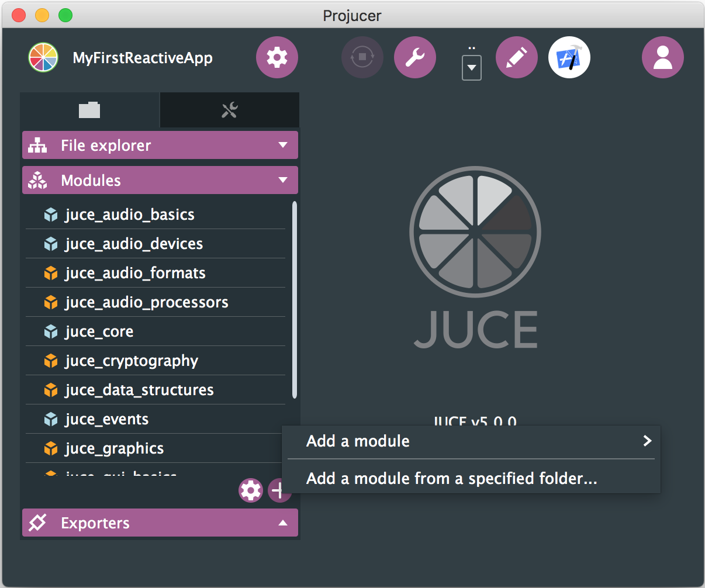Click the MyFirstReactiveApp project name

pos(143,58)
